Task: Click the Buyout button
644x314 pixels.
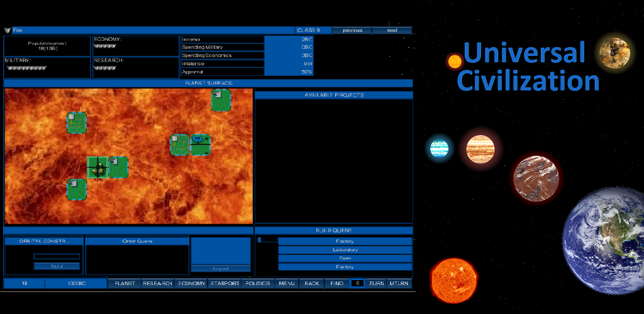Action: pyautogui.click(x=220, y=268)
